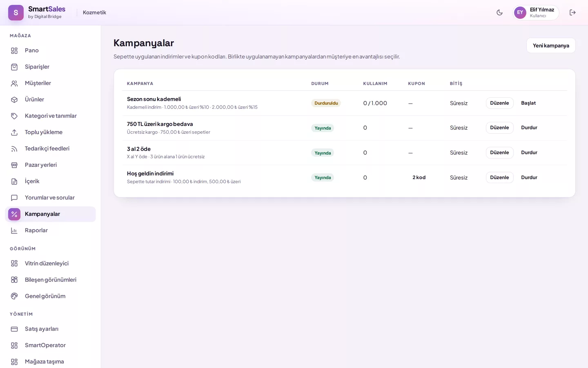588x368 pixels.
Task: Click the Toplu yükleme upload icon
Action: click(x=14, y=132)
